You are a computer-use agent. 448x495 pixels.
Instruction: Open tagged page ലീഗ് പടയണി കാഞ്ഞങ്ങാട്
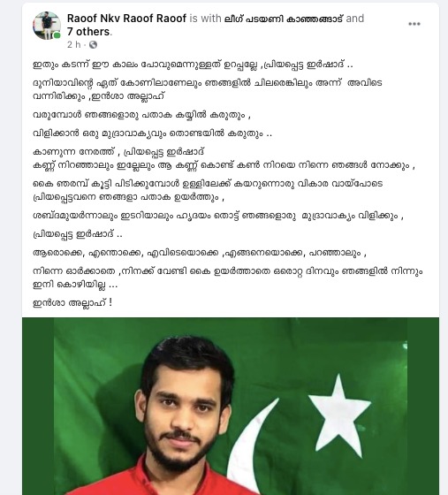pyautogui.click(x=284, y=19)
